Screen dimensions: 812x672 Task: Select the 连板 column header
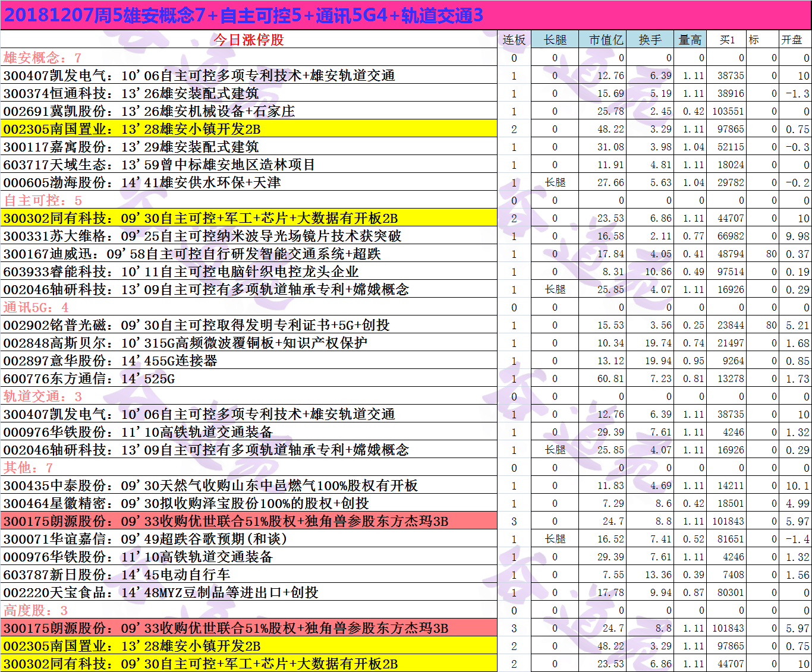pyautogui.click(x=514, y=40)
